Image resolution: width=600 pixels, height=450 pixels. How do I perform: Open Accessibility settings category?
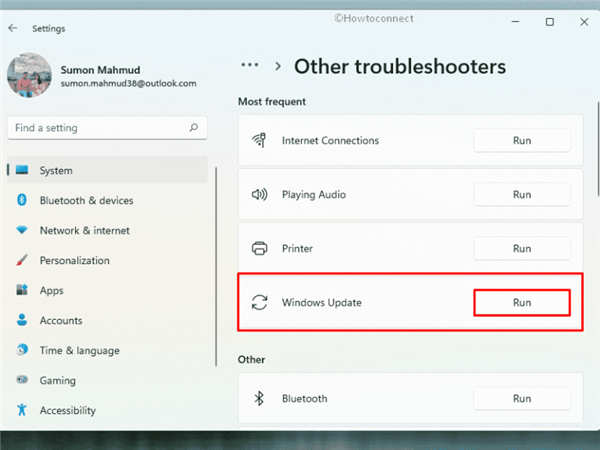point(108,410)
